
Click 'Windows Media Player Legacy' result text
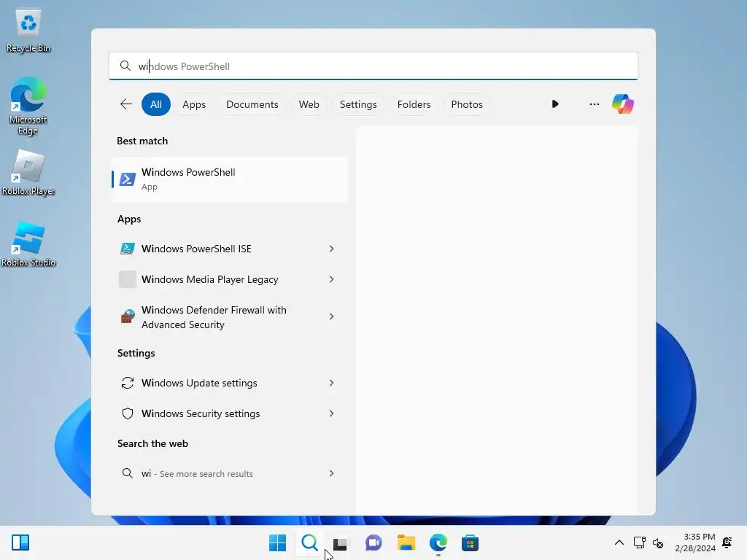point(209,279)
